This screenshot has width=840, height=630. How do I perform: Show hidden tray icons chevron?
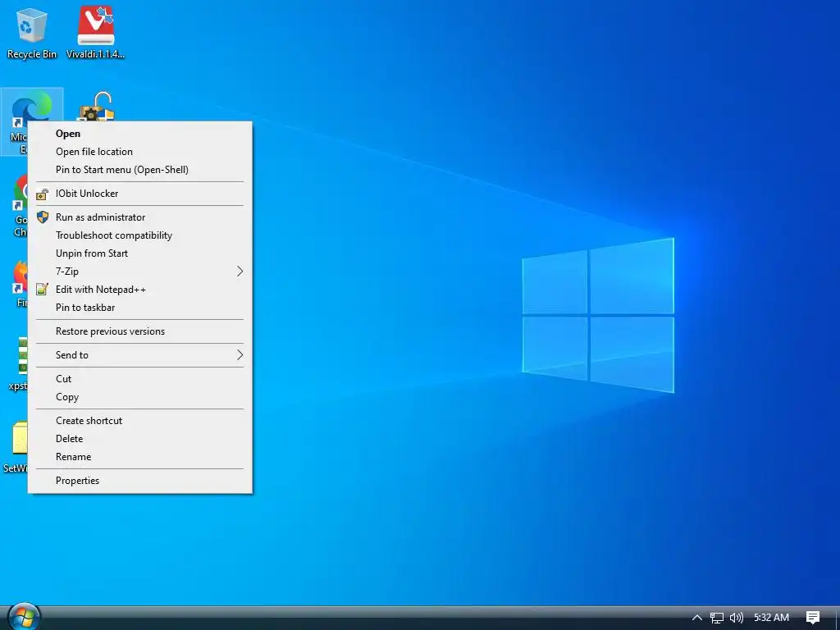(x=697, y=618)
